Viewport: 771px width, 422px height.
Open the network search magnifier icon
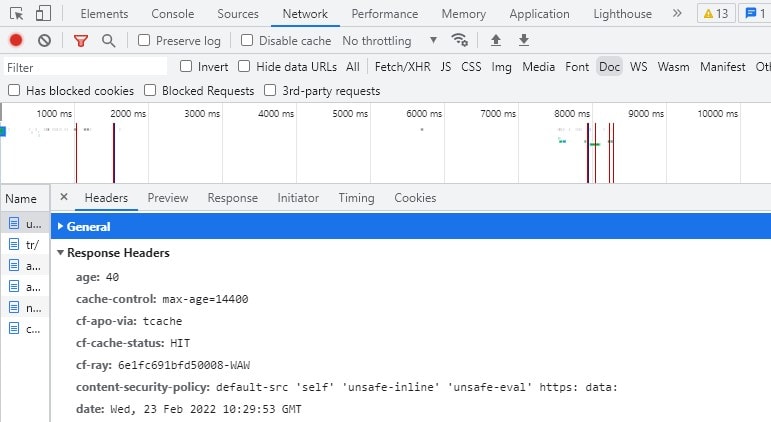pos(109,41)
